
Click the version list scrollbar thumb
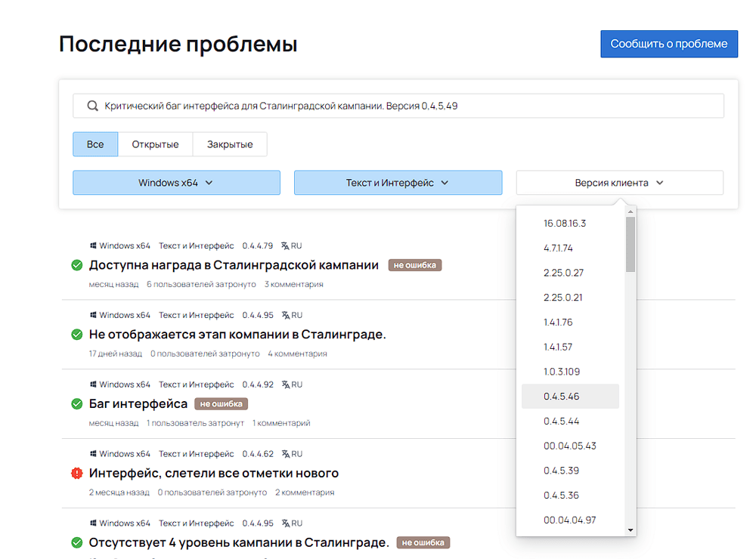[x=631, y=244]
